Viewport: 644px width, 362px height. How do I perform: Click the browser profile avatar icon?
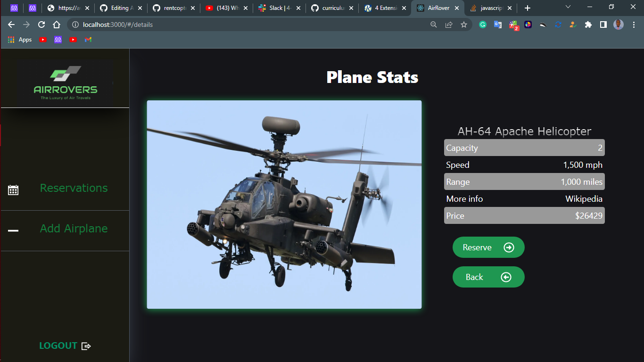coord(618,25)
